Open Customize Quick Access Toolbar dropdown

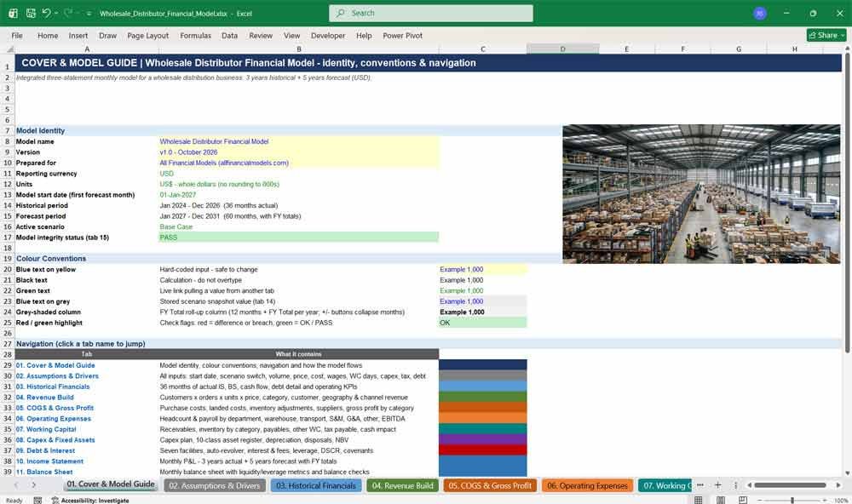point(89,13)
